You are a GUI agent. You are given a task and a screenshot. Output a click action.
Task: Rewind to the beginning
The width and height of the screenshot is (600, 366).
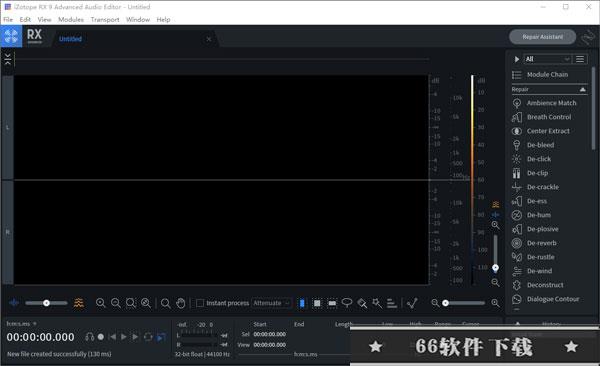[x=112, y=337]
